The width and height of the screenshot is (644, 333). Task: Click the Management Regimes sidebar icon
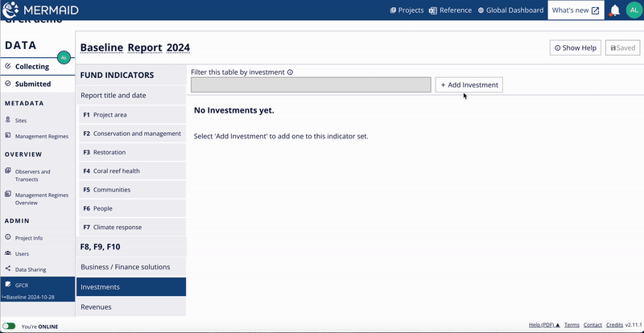tap(8, 135)
